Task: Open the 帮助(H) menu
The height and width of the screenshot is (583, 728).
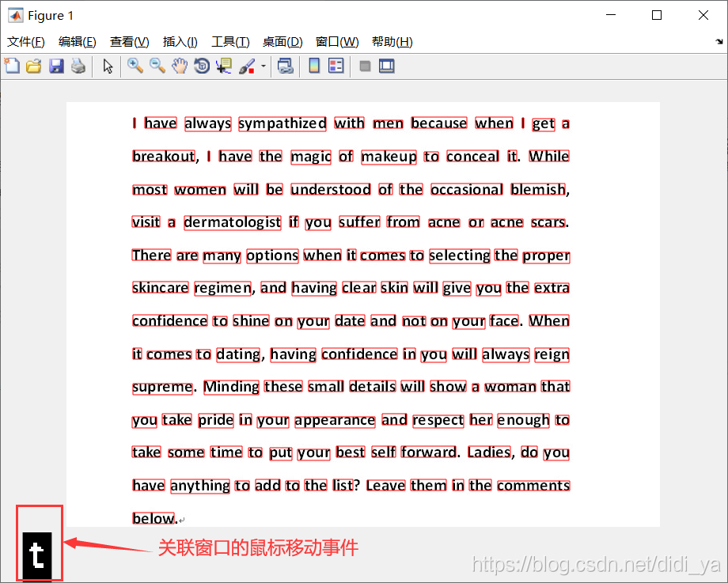Action: tap(392, 42)
